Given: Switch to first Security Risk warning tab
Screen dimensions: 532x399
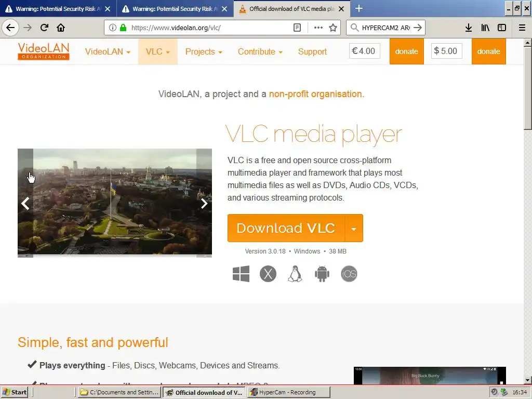Looking at the screenshot, I should [x=54, y=9].
